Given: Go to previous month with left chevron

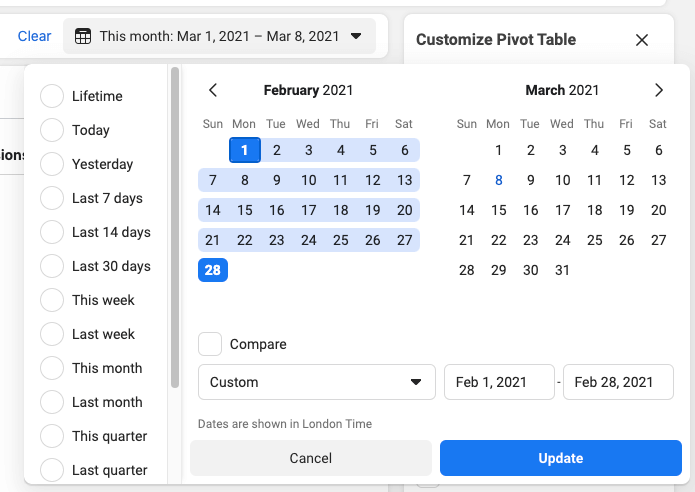Looking at the screenshot, I should click(213, 90).
